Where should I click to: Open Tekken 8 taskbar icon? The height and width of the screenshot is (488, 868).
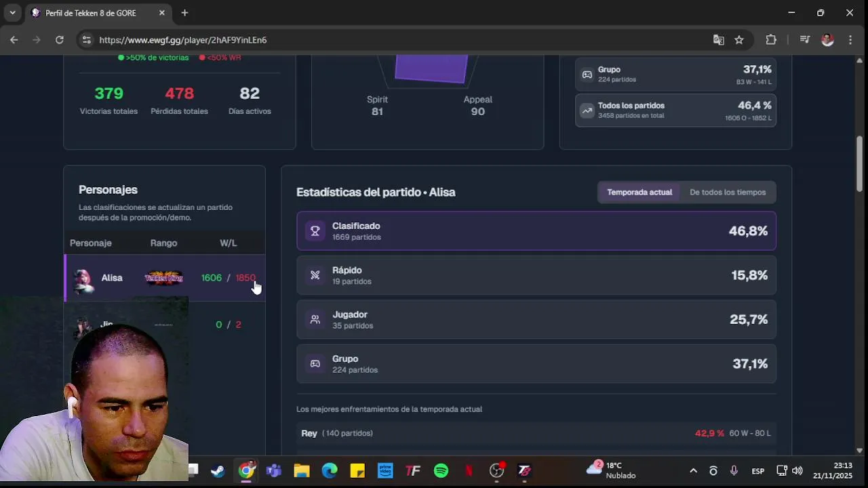(x=524, y=470)
